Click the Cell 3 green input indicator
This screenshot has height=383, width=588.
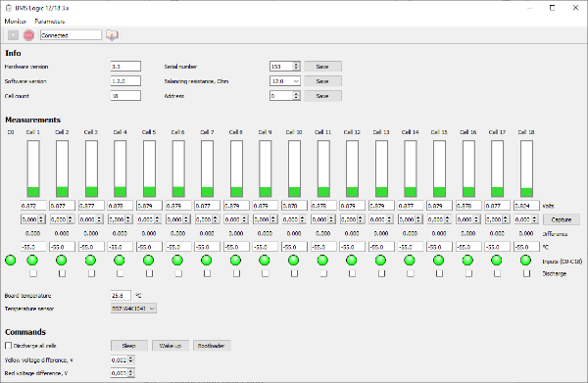coord(91,261)
